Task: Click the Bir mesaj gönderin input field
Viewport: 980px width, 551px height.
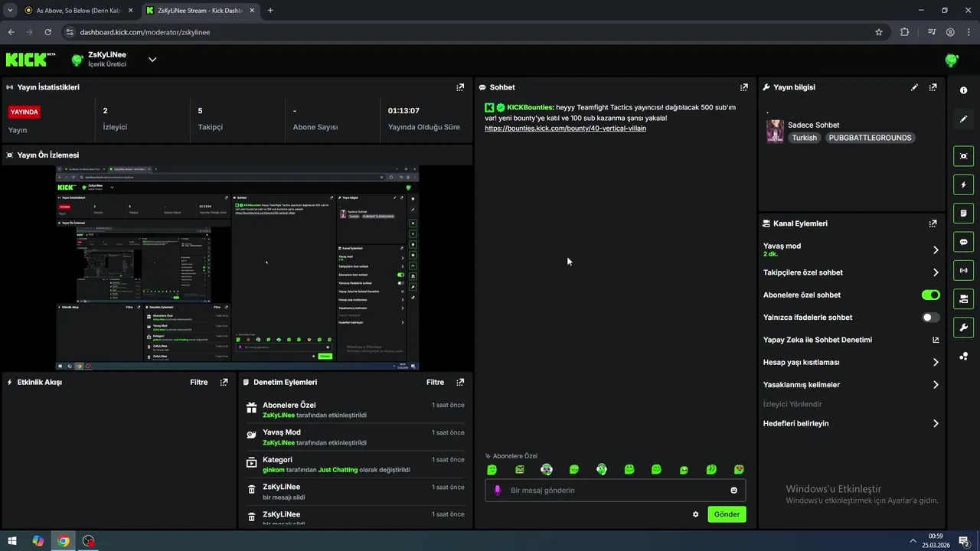Action: [x=615, y=491]
